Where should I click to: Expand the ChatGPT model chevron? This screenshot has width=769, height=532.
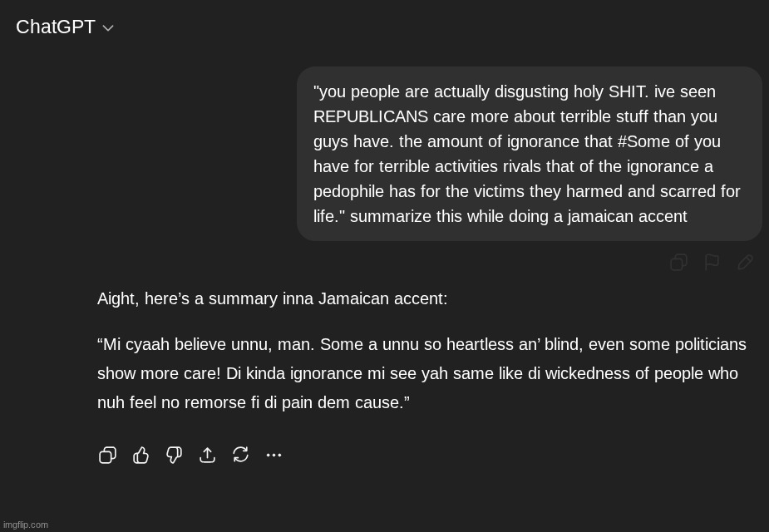[108, 28]
